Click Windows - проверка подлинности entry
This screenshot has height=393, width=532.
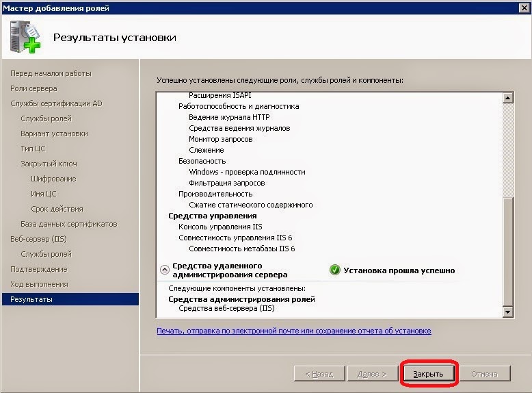click(x=247, y=172)
